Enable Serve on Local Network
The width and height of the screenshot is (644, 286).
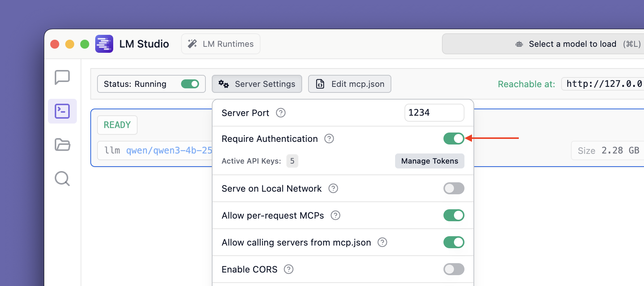(454, 188)
